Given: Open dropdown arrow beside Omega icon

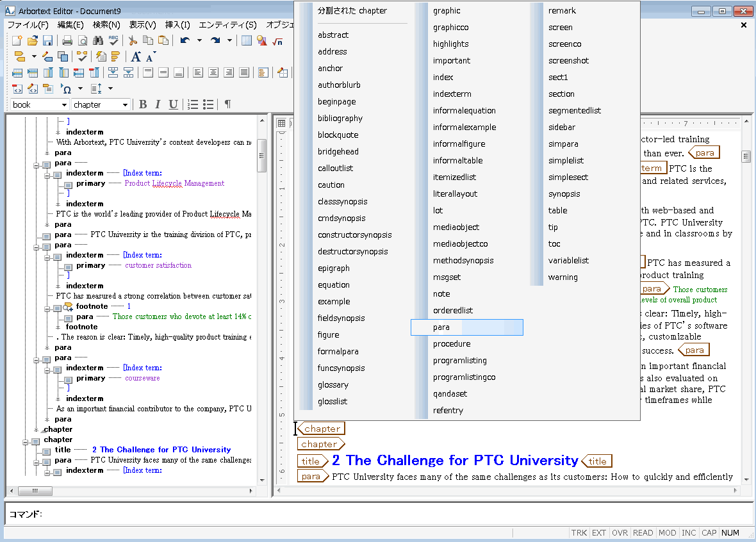Looking at the screenshot, I should 80,88.
